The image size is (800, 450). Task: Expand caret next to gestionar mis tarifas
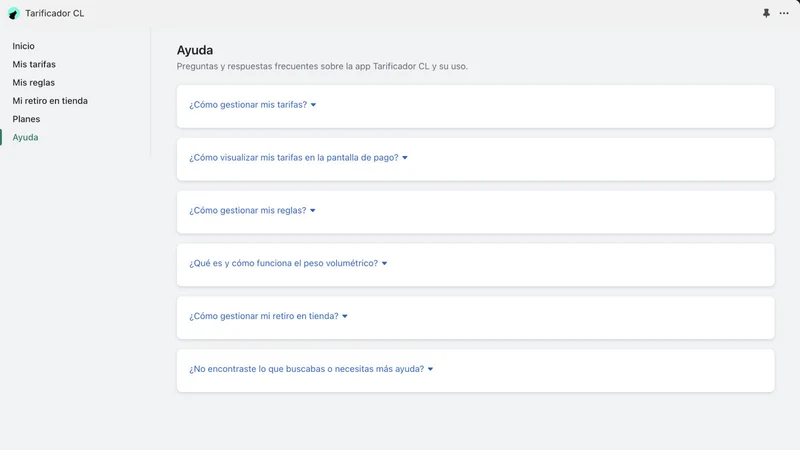[313, 105]
